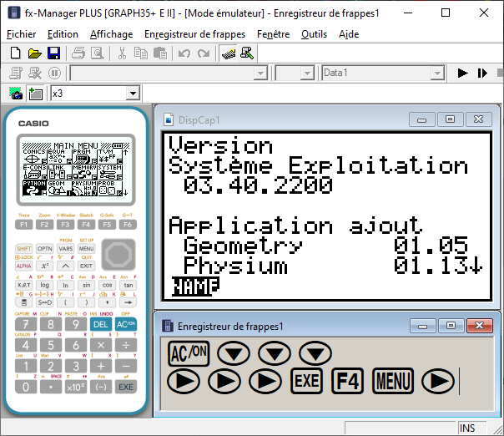This screenshot has width=504, height=436.
Task: Click the Paste clipboard icon
Action: pyautogui.click(x=160, y=53)
